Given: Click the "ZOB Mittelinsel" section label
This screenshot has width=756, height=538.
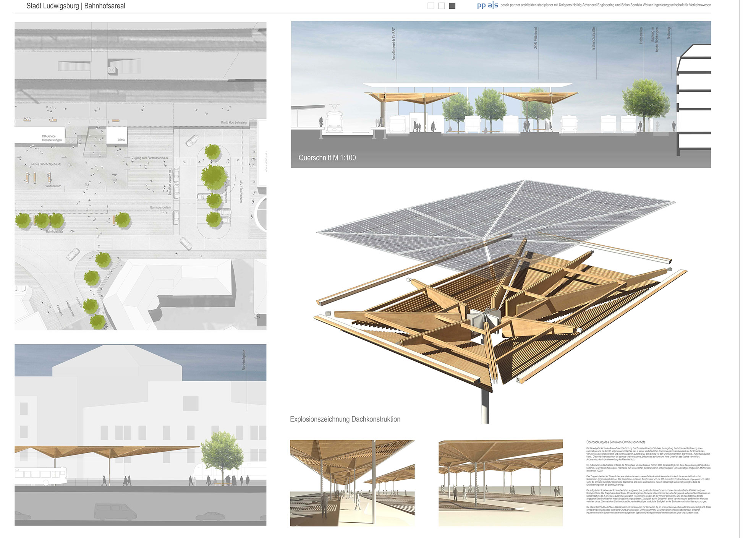Looking at the screenshot, I should pyautogui.click(x=536, y=37).
